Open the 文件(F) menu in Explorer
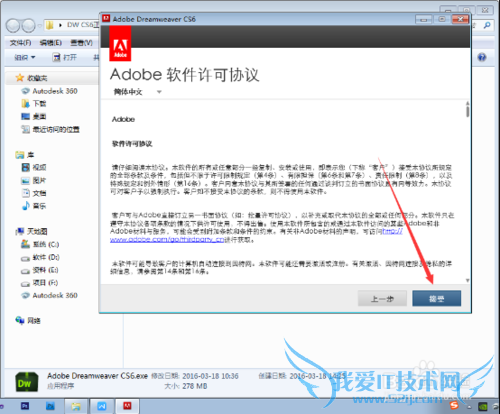This screenshot has width=500, height=414. pos(20,43)
